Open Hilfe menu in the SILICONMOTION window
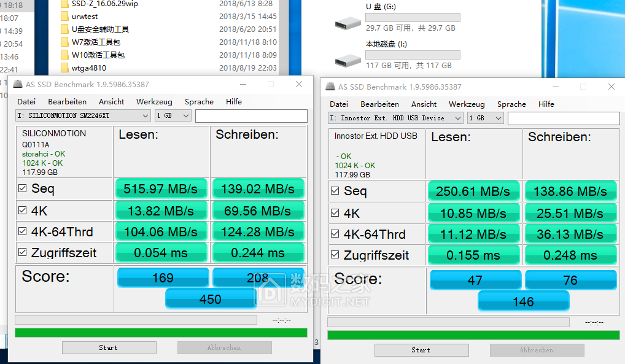This screenshot has height=364, width=625. 234,102
